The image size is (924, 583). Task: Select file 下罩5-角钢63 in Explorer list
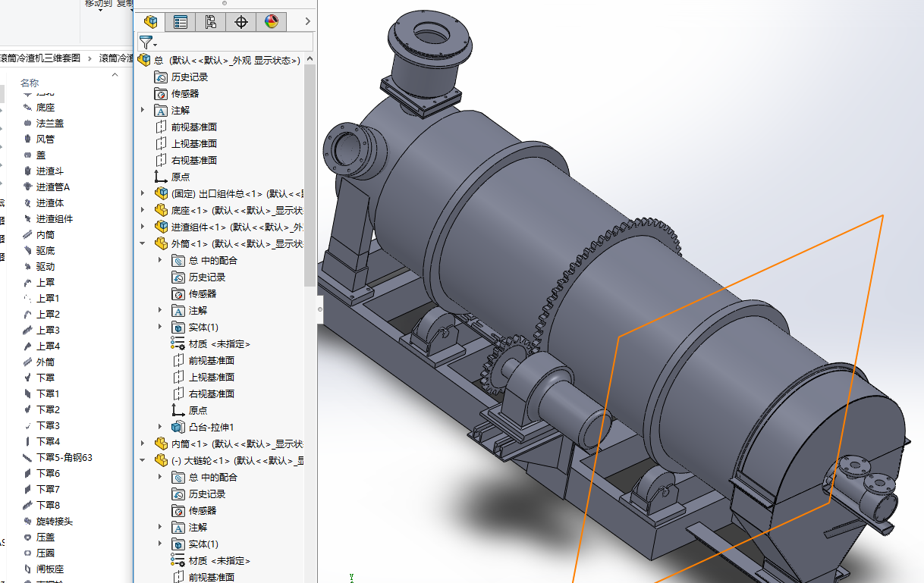(x=64, y=457)
